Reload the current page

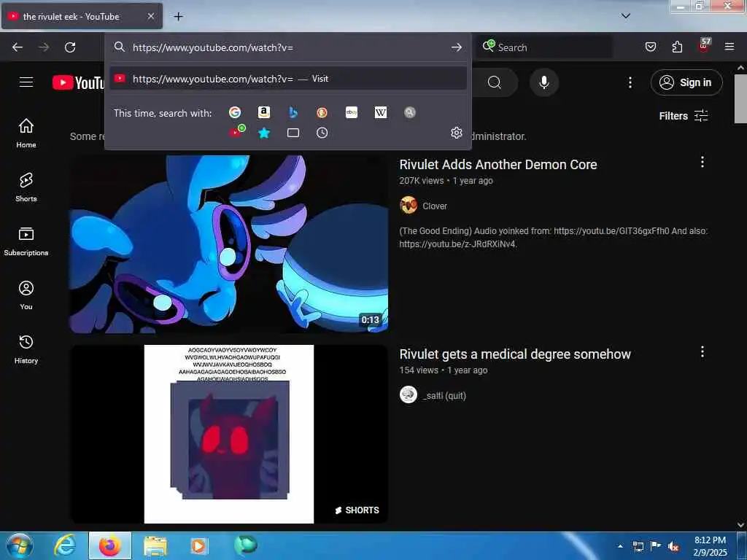point(70,47)
